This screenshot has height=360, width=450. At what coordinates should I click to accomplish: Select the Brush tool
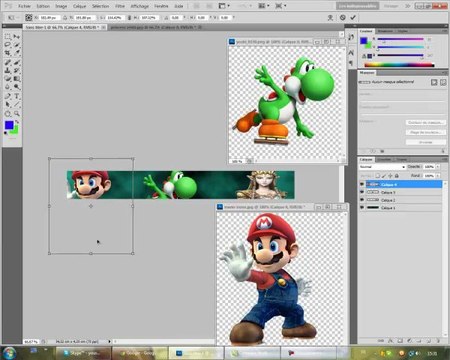point(17,62)
